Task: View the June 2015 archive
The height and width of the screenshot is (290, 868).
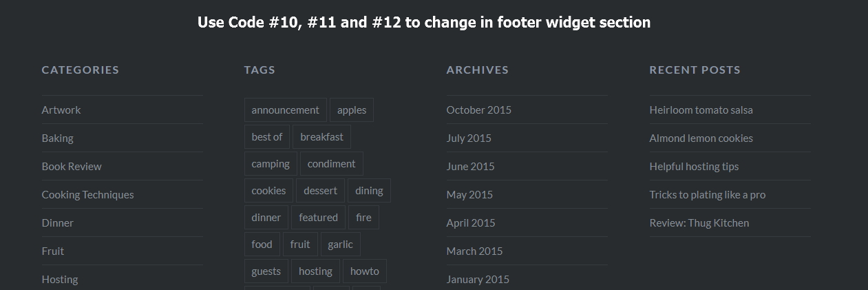Action: (470, 166)
